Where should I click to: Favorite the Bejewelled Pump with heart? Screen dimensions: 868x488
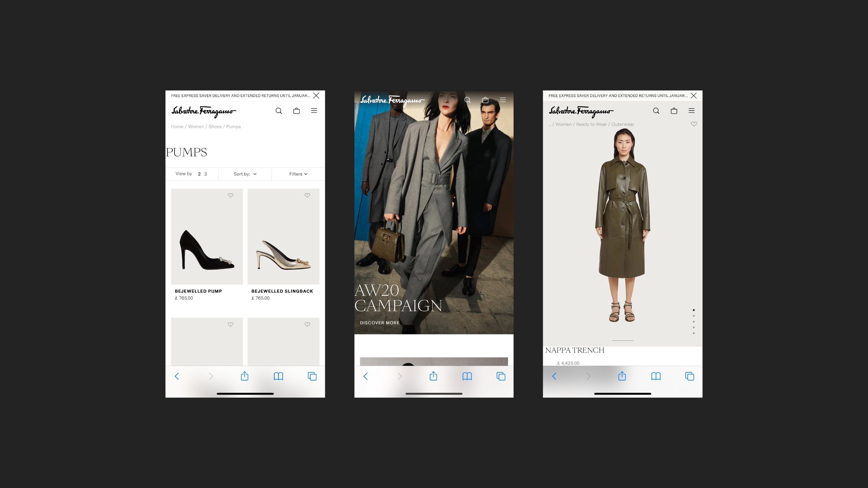pyautogui.click(x=231, y=195)
